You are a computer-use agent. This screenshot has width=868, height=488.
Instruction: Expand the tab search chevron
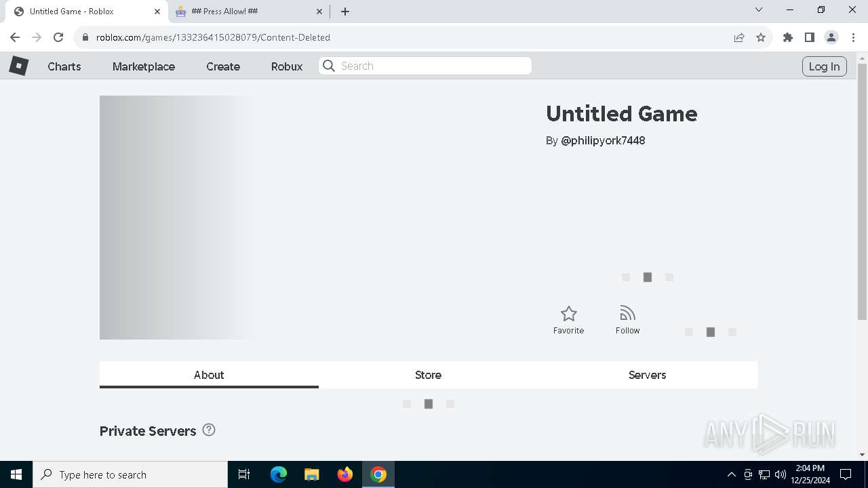pos(759,10)
